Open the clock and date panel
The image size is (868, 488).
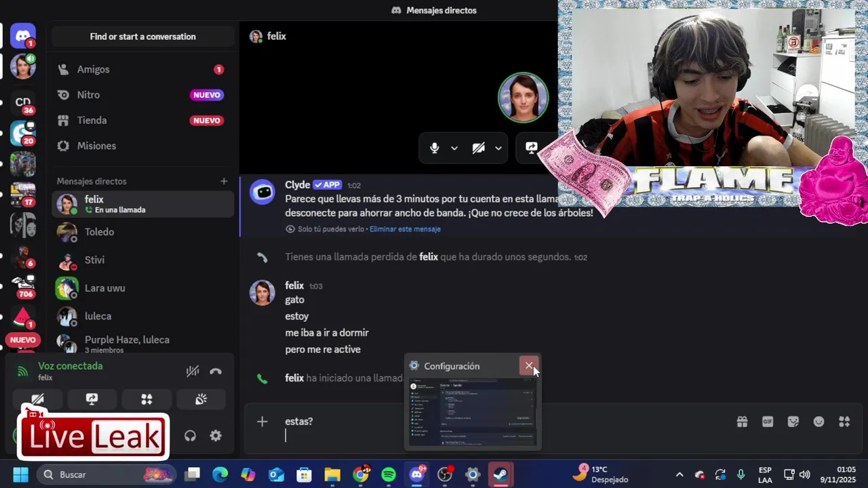click(x=839, y=474)
